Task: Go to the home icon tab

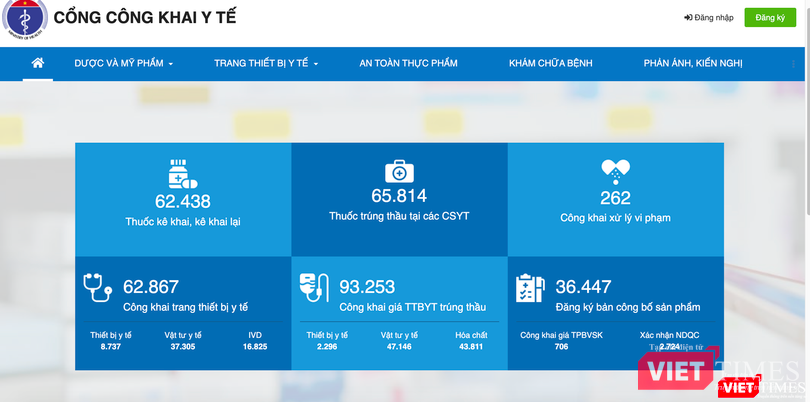Action: coord(38,63)
